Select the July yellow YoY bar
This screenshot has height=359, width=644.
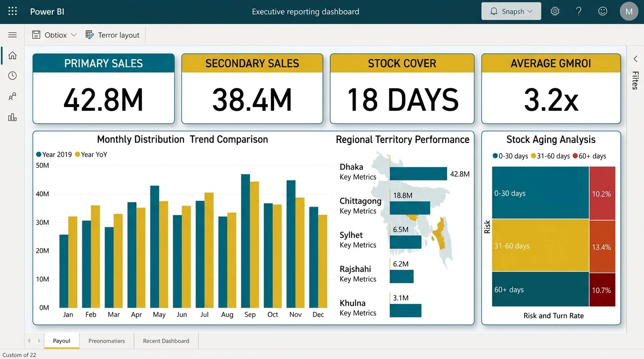(x=209, y=250)
